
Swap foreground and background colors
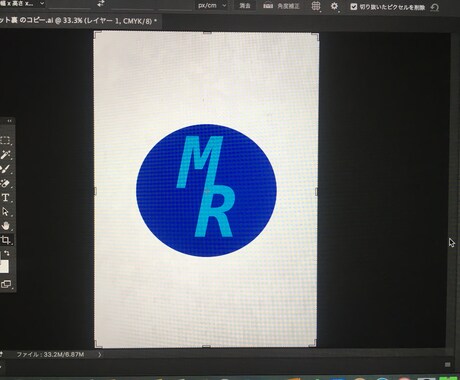(7, 253)
